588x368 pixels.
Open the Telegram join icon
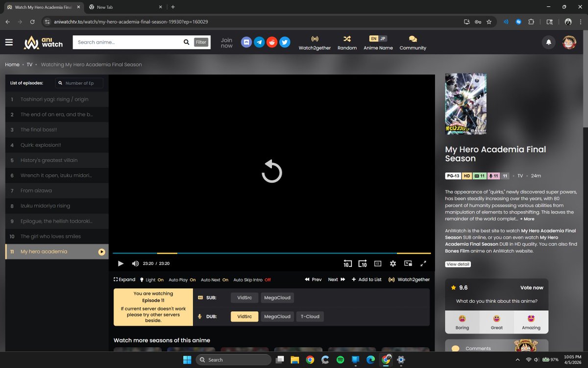259,42
